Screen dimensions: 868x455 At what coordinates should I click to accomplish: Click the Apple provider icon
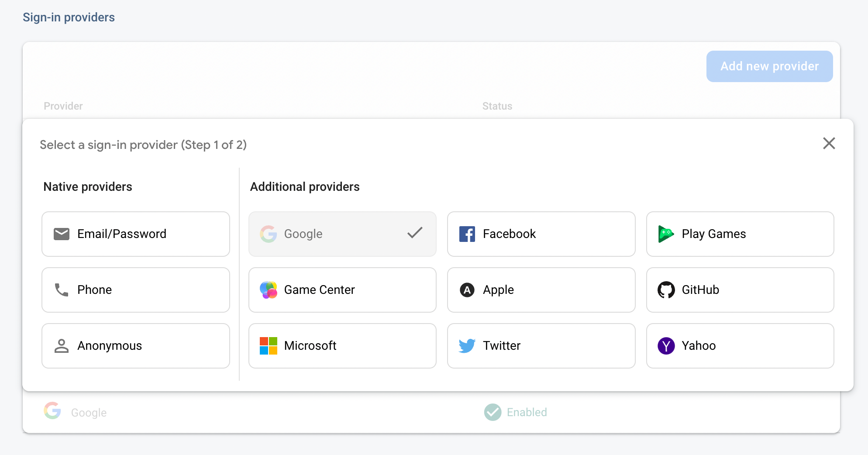(x=467, y=290)
